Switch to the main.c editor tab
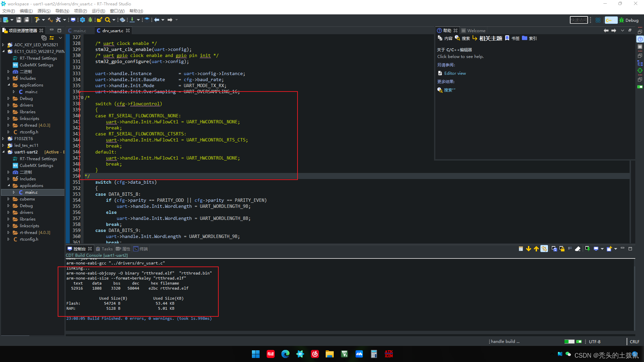Image resolution: width=644 pixels, height=362 pixels. (79, 31)
